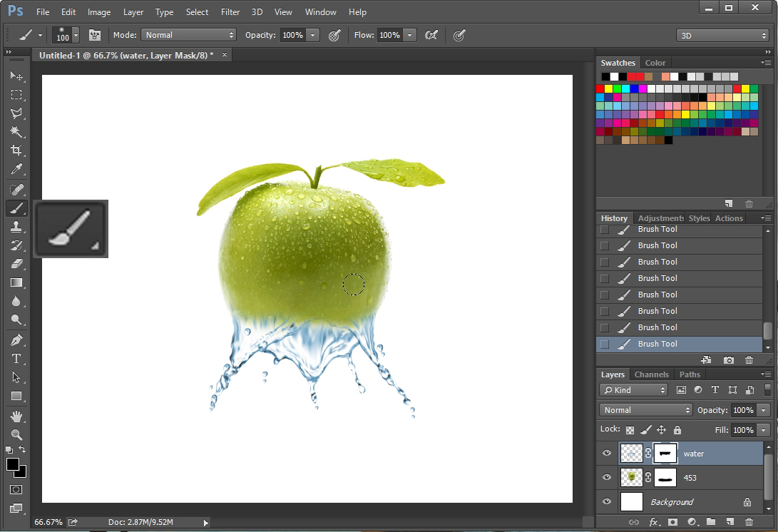This screenshot has width=778, height=532.
Task: Select the Rectangle shape tool
Action: [16, 396]
